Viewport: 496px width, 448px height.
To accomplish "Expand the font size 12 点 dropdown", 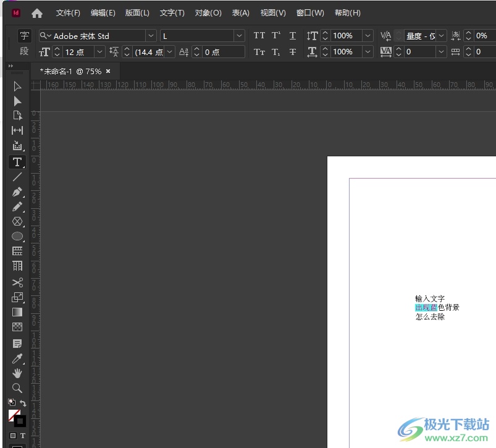I will click(99, 52).
